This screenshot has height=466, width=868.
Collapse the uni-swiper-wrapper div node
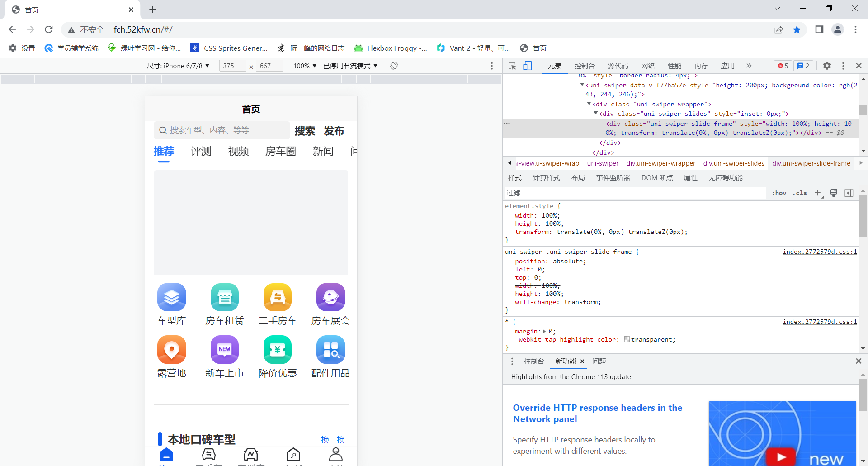(589, 104)
